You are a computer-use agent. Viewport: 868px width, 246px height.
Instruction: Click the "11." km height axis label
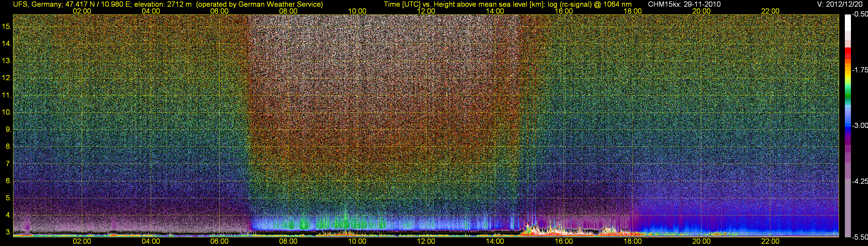coord(7,95)
